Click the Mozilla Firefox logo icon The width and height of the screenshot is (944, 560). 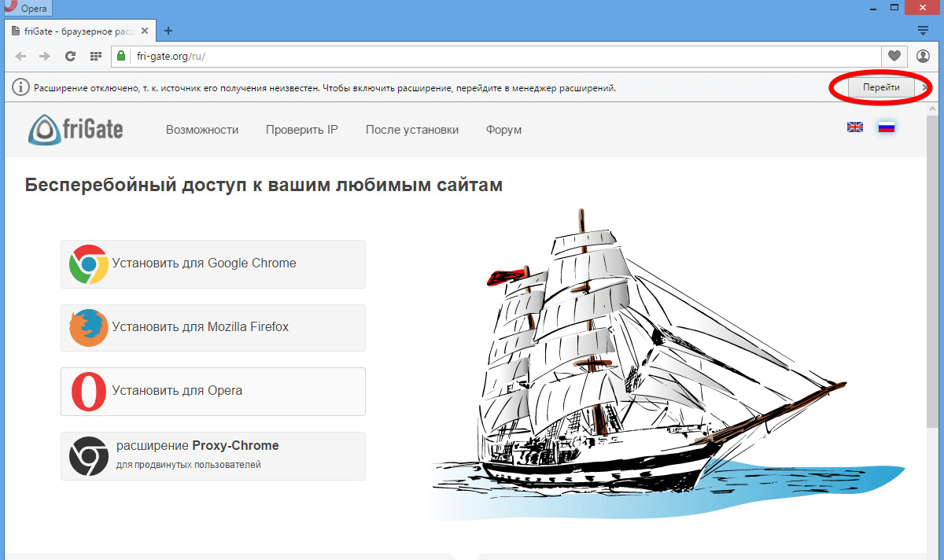88,328
